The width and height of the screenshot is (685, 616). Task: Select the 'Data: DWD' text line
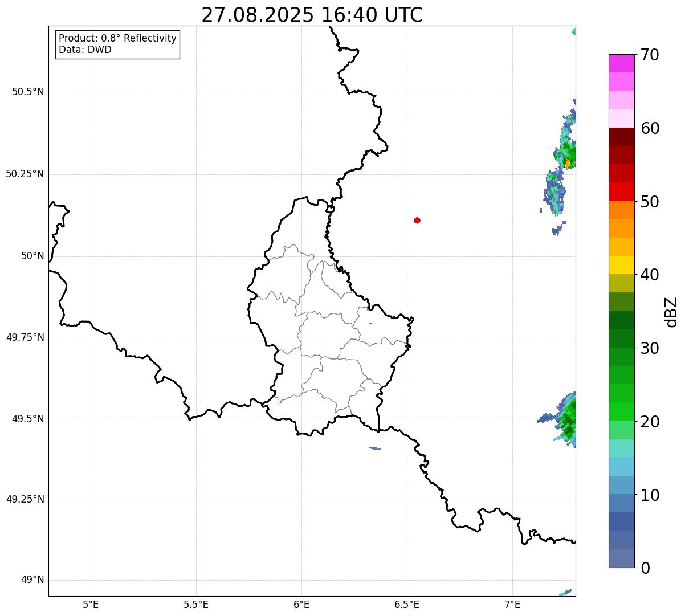click(85, 50)
